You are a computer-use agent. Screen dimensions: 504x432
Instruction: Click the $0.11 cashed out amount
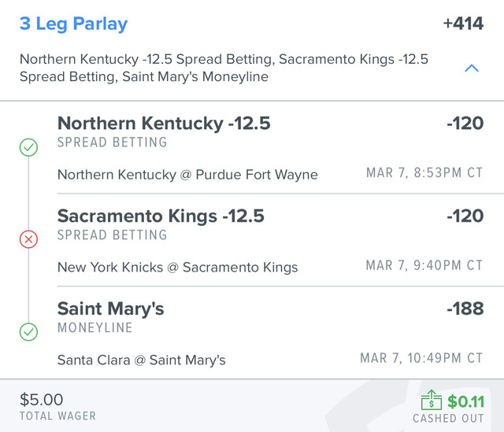(x=466, y=402)
